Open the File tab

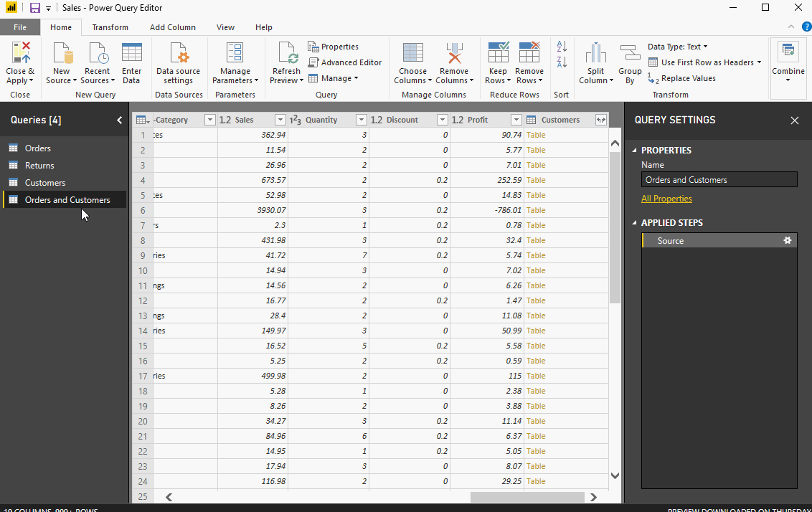20,27
